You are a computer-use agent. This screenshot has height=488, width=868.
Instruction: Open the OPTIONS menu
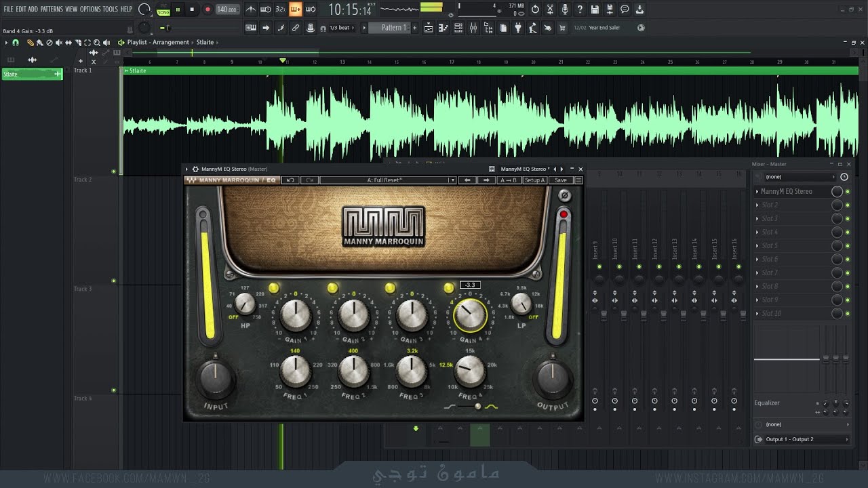point(90,9)
